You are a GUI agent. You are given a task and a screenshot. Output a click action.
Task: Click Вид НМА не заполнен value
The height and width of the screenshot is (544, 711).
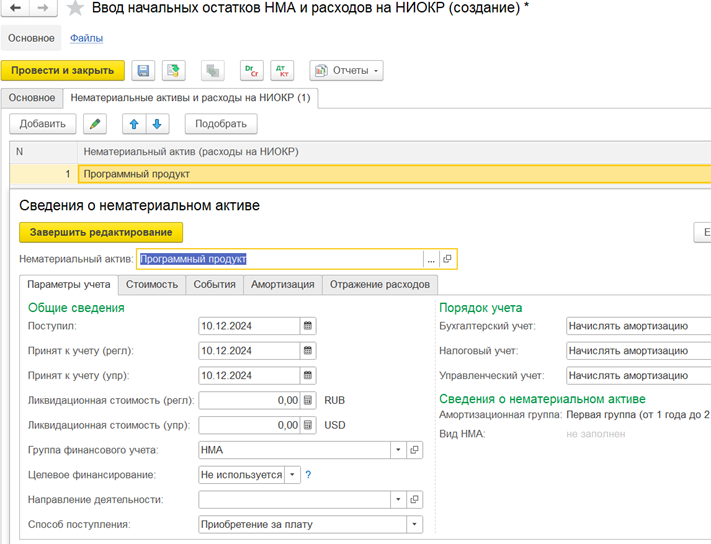tap(595, 434)
